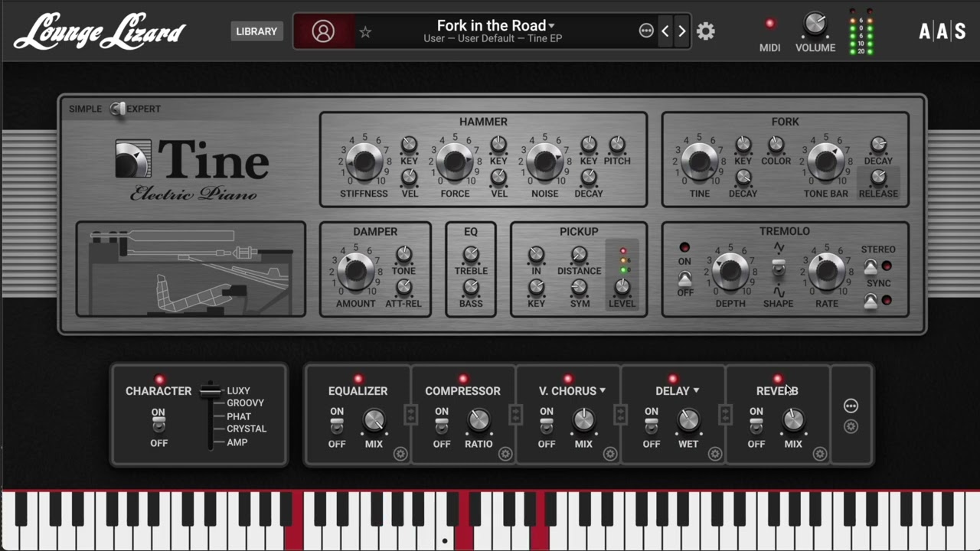980x551 pixels.
Task: Toggle the Character On/Off switch
Action: click(x=158, y=426)
